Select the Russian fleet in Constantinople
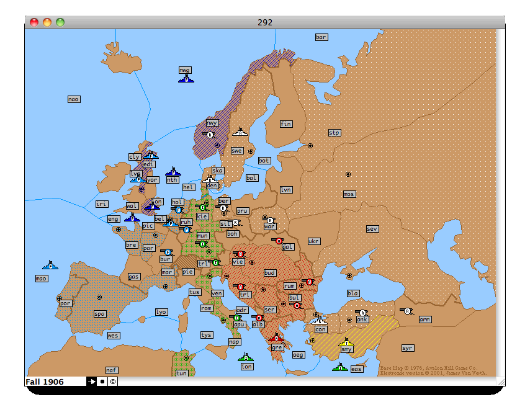This screenshot has height=420, width=530. point(319,320)
